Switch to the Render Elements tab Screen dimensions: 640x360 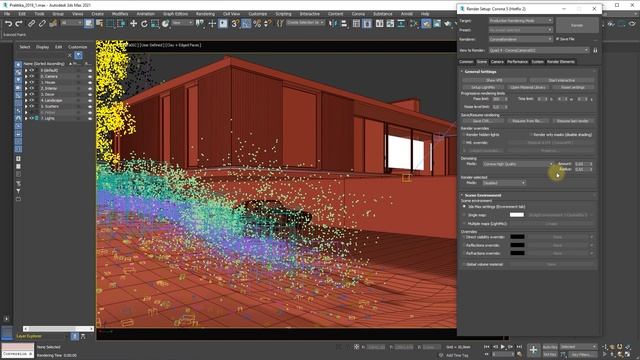[561, 62]
